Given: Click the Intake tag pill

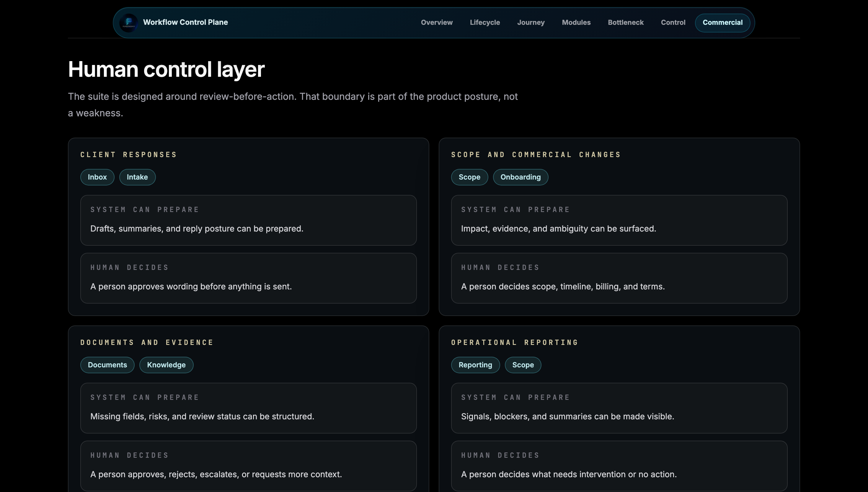Looking at the screenshot, I should click(x=137, y=177).
